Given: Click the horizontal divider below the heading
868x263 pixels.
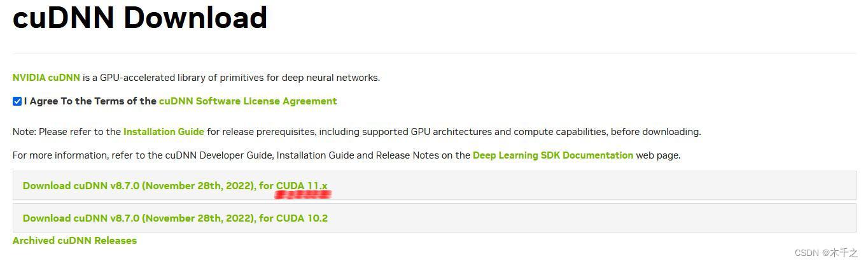Looking at the screenshot, I should pyautogui.click(x=434, y=53).
